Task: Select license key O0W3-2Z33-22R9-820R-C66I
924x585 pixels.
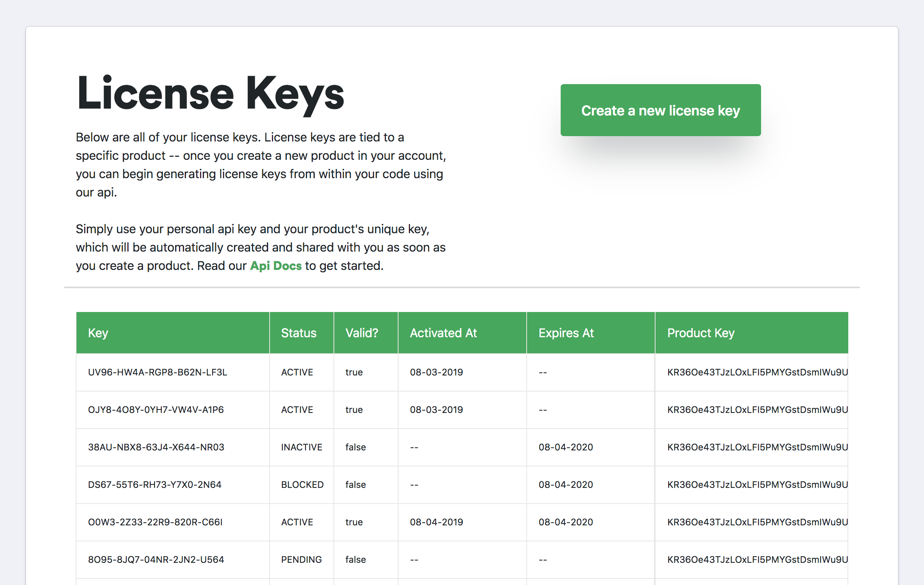Action: click(155, 522)
